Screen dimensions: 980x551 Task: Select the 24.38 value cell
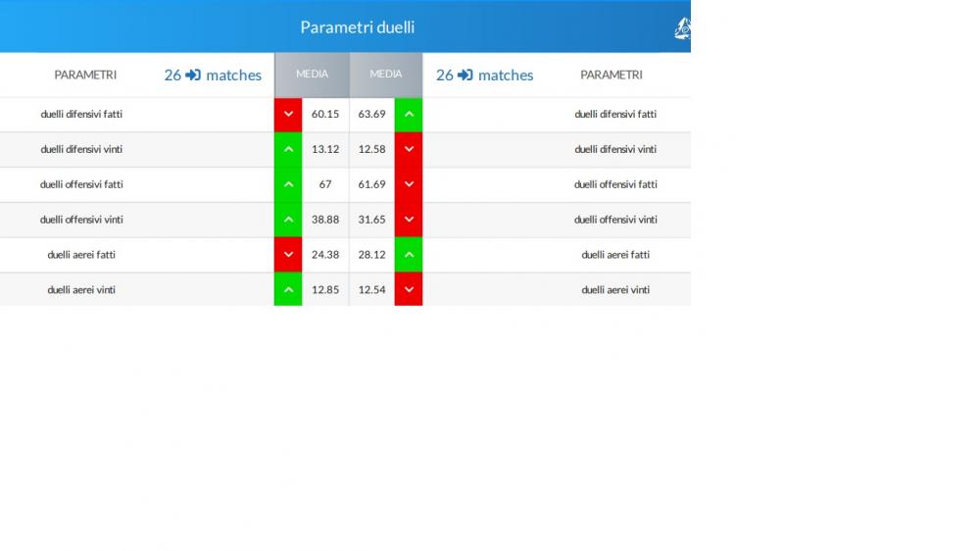click(x=325, y=255)
